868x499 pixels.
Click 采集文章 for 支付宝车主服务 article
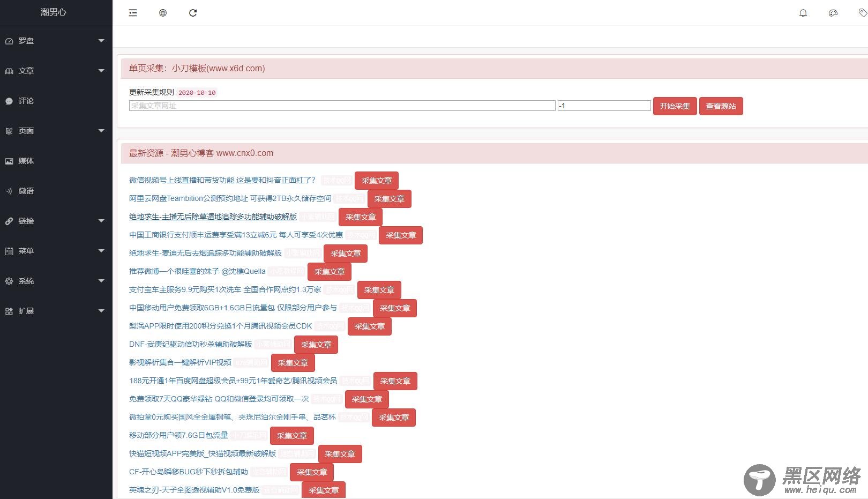point(379,290)
